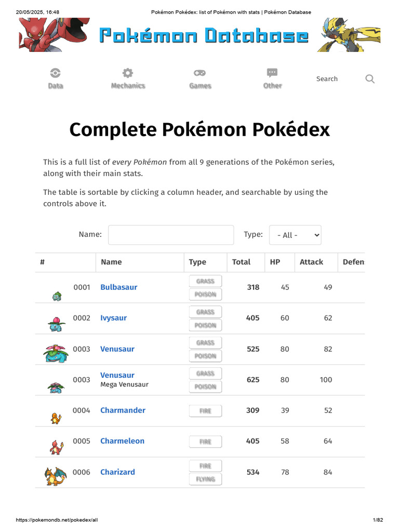Sort table by Total column
Viewport: 399px width, 532px height.
point(241,262)
